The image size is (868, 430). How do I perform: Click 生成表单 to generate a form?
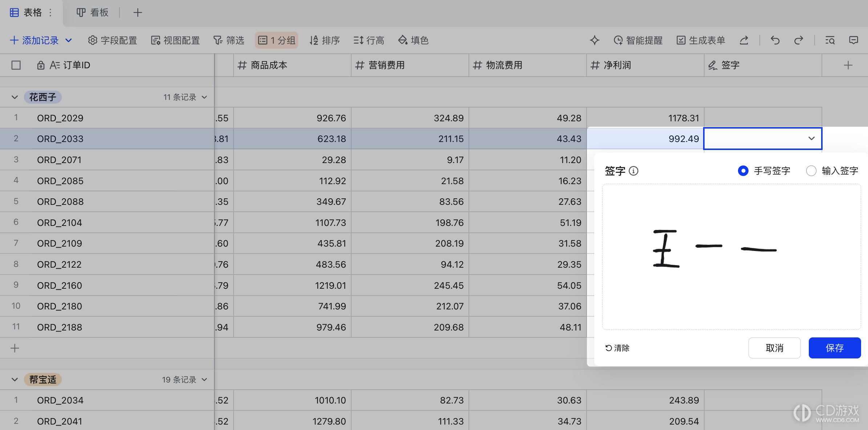pos(701,40)
